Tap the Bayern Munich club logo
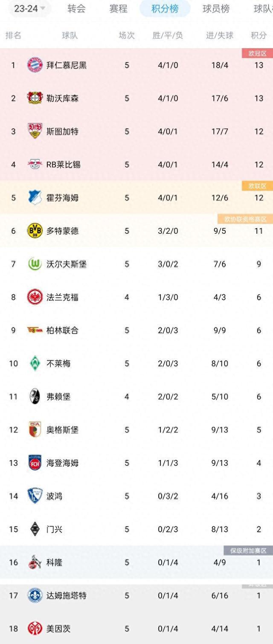 point(35,65)
